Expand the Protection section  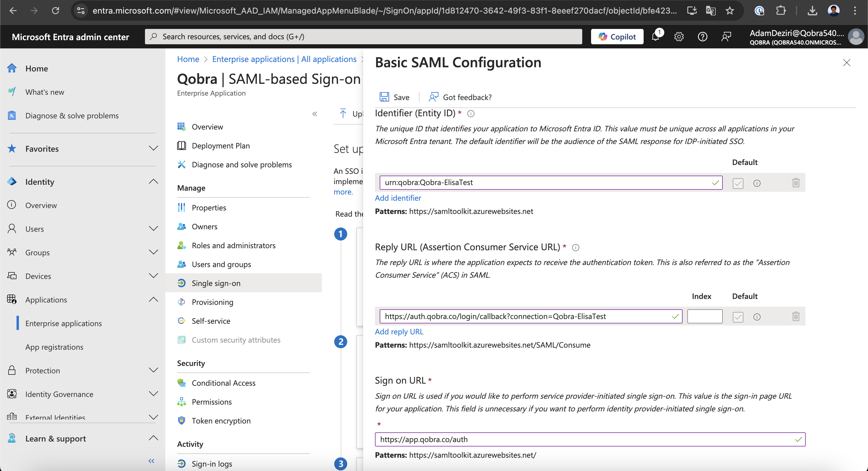pos(153,370)
